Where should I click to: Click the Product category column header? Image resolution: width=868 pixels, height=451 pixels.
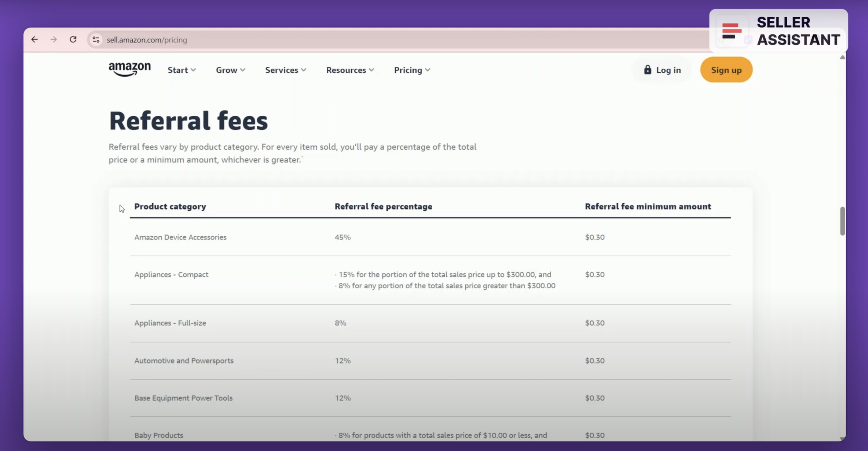click(170, 207)
